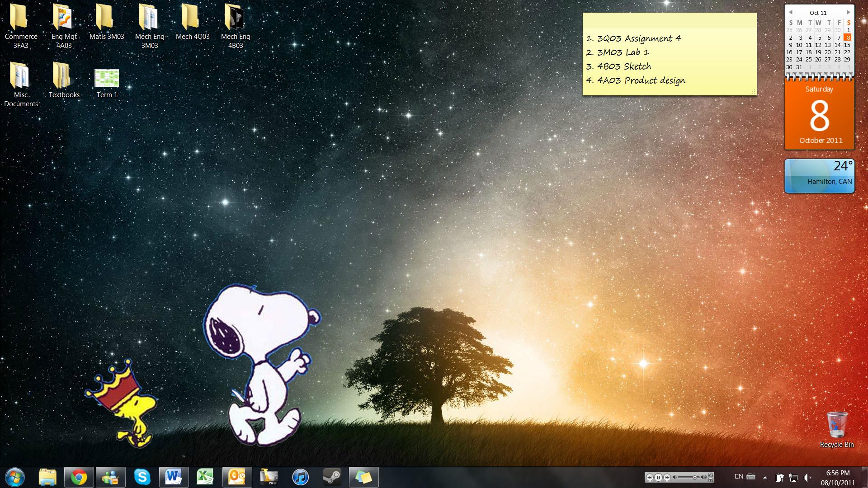Screen dimensions: 868x488
Task: Open network status tray icon
Action: pos(793,477)
